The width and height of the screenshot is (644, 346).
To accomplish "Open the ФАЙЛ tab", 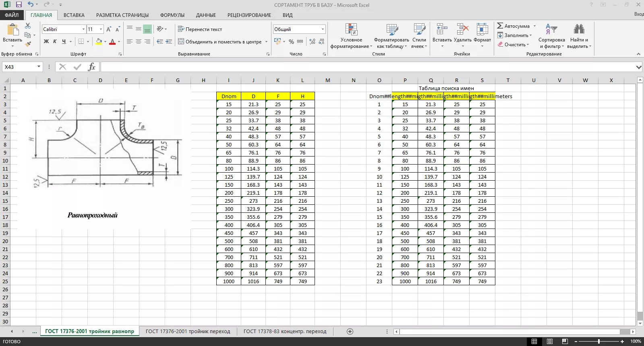I will click(x=12, y=15).
